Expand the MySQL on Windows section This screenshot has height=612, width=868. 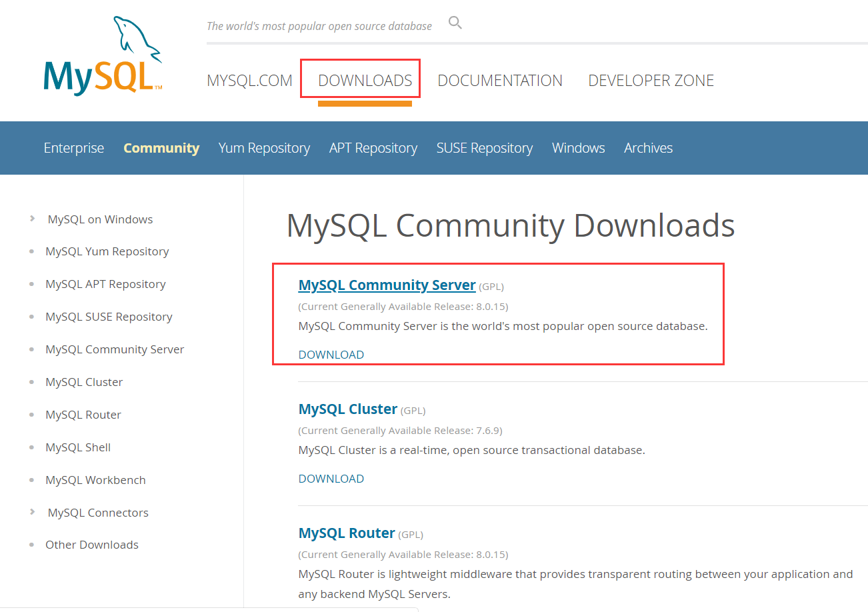pos(99,219)
